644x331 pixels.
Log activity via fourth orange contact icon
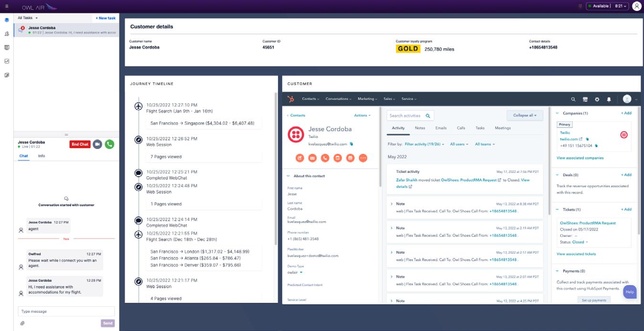[338, 158]
